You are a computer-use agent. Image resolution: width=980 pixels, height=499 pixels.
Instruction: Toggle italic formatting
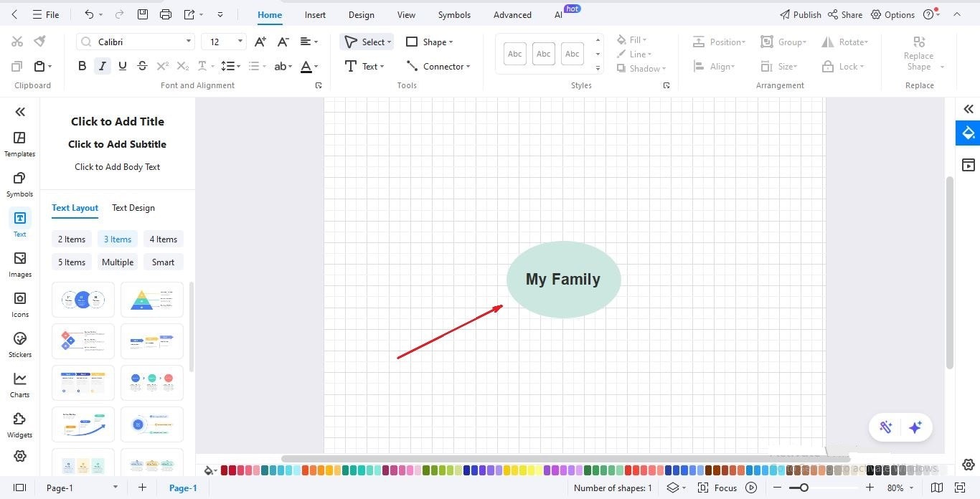pos(103,66)
